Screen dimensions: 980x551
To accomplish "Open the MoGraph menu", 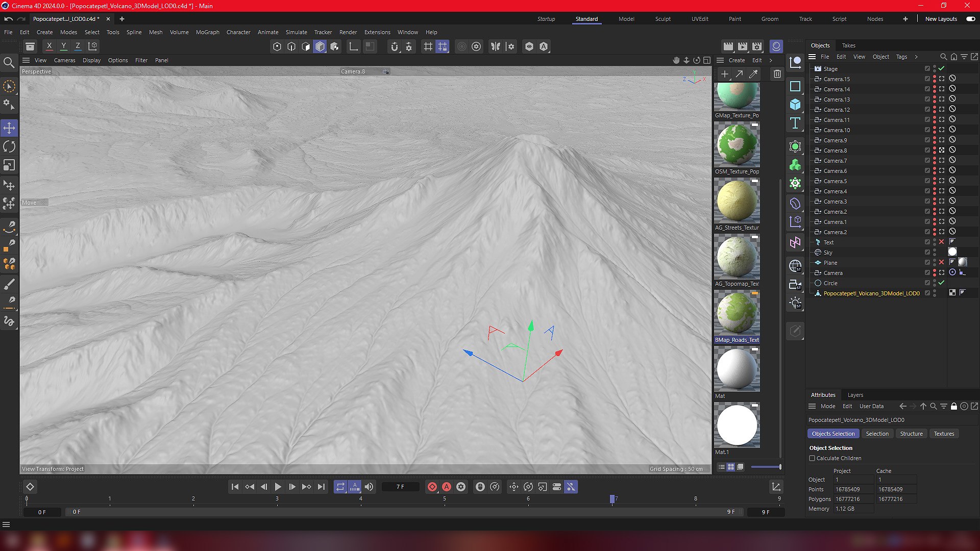I will (x=207, y=32).
